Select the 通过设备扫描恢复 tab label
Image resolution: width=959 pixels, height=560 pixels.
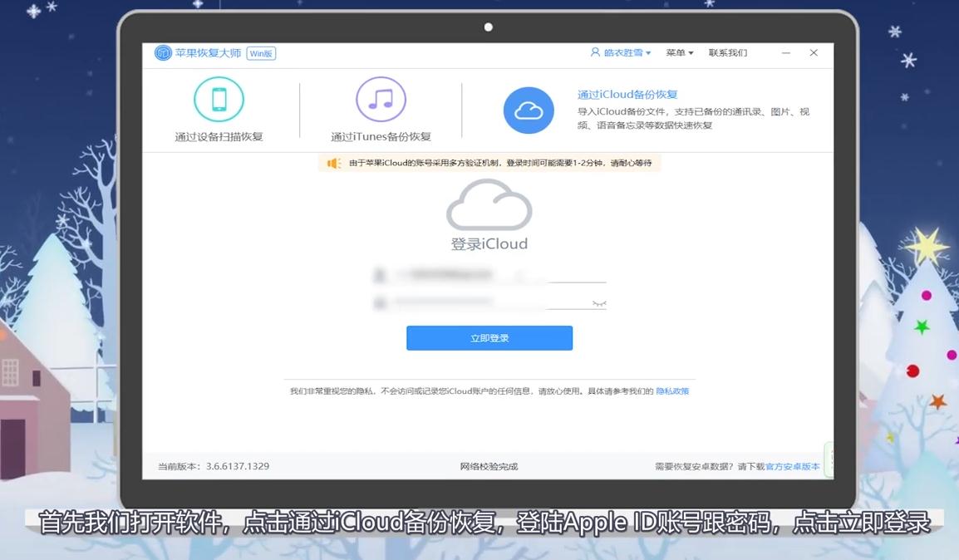(219, 137)
